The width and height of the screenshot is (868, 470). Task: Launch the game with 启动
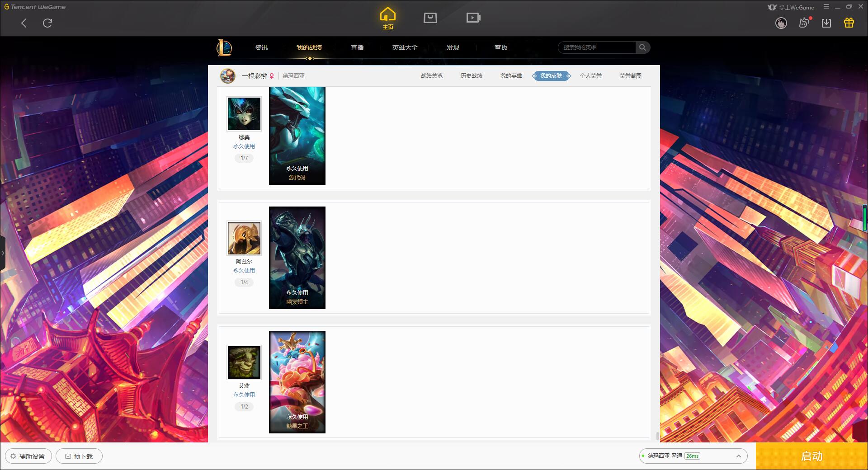pyautogui.click(x=812, y=456)
